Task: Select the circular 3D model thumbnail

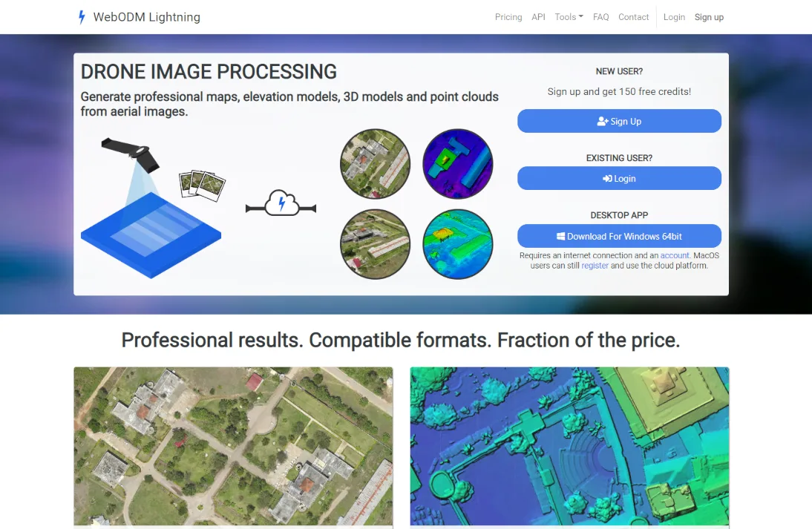Action: tap(375, 244)
